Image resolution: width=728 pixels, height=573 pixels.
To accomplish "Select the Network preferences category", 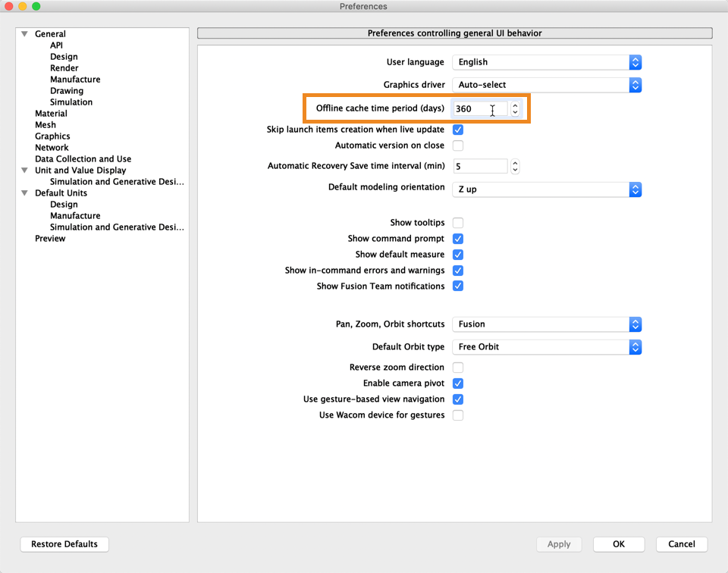I will click(52, 147).
